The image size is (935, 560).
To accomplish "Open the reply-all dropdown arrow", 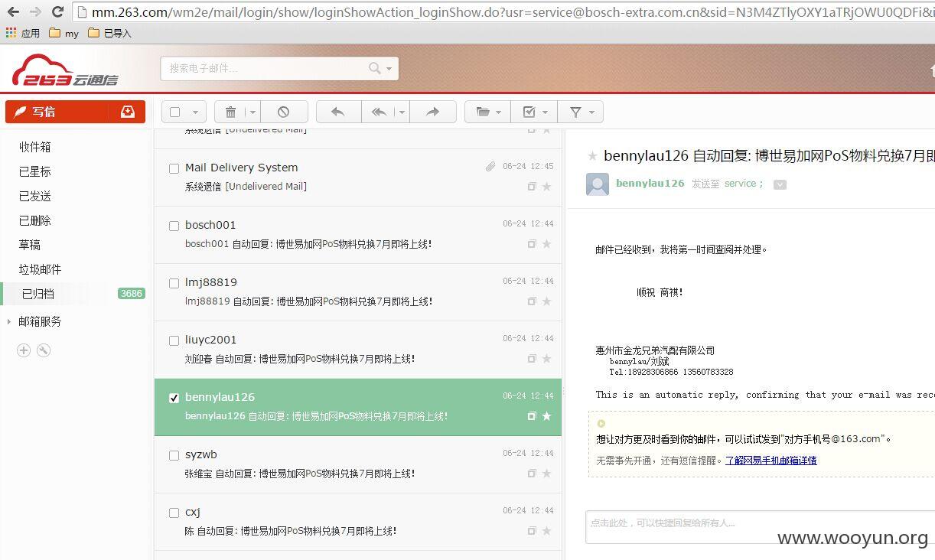I will (402, 112).
